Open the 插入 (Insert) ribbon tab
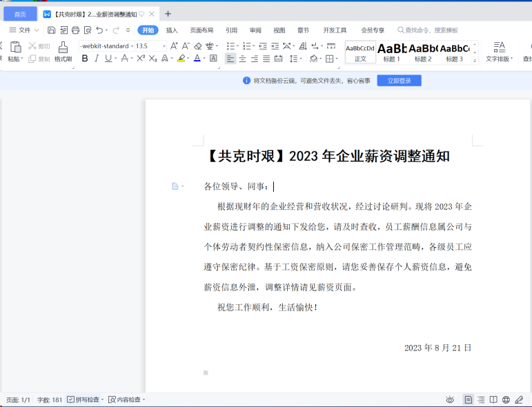 click(172, 30)
